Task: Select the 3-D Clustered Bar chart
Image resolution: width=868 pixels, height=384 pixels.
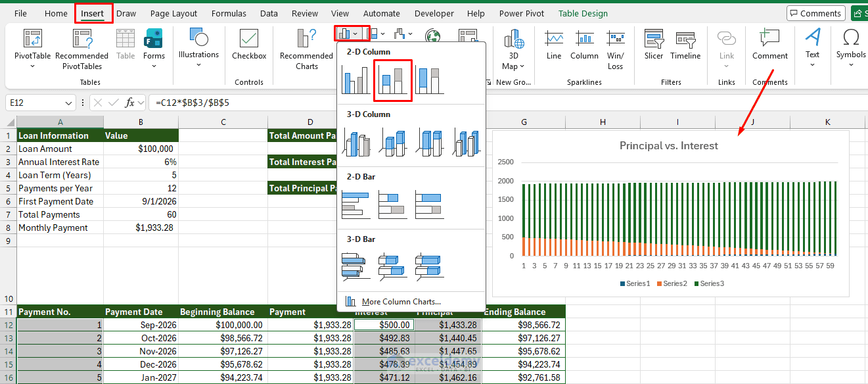Action: [356, 267]
